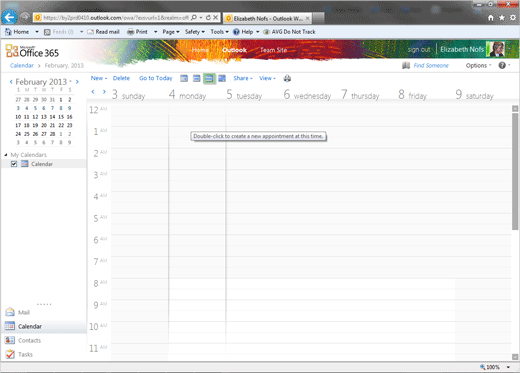Open the Page menu dropdown

tap(171, 32)
